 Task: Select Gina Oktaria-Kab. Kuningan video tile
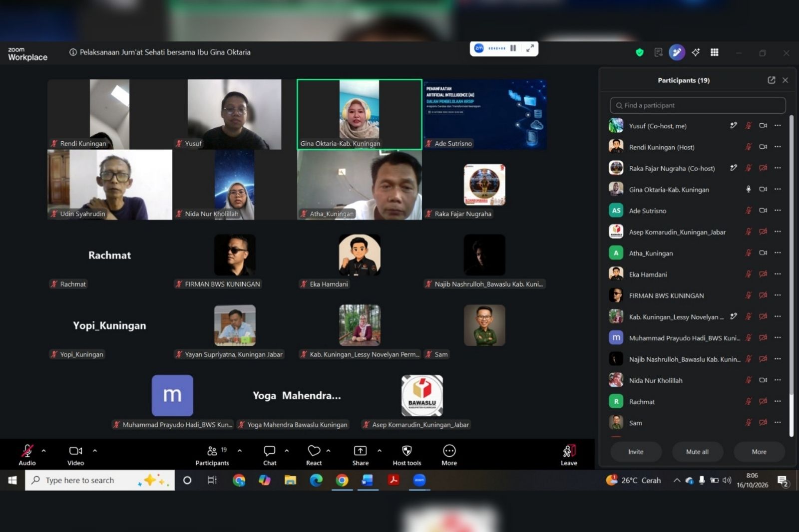click(360, 114)
